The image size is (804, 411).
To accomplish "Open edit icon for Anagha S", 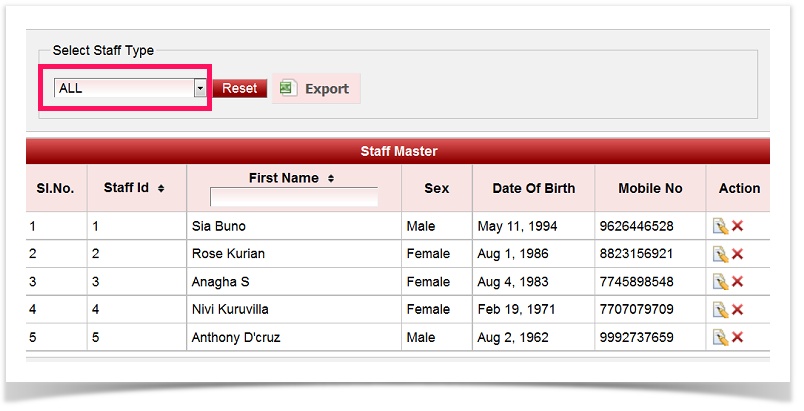I will click(719, 282).
